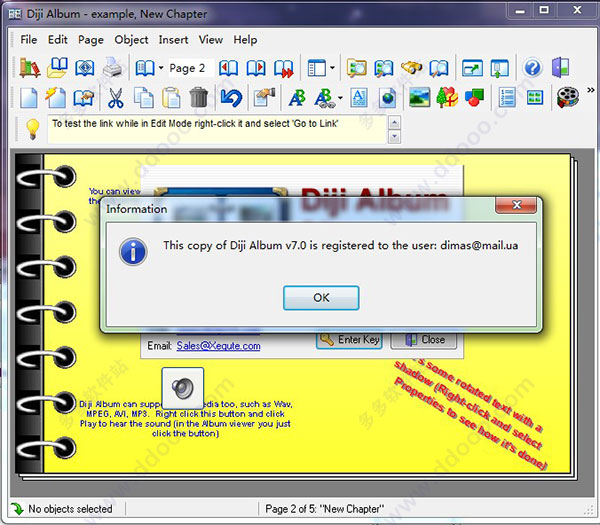Open the View menu
This screenshot has height=525, width=600.
[210, 39]
